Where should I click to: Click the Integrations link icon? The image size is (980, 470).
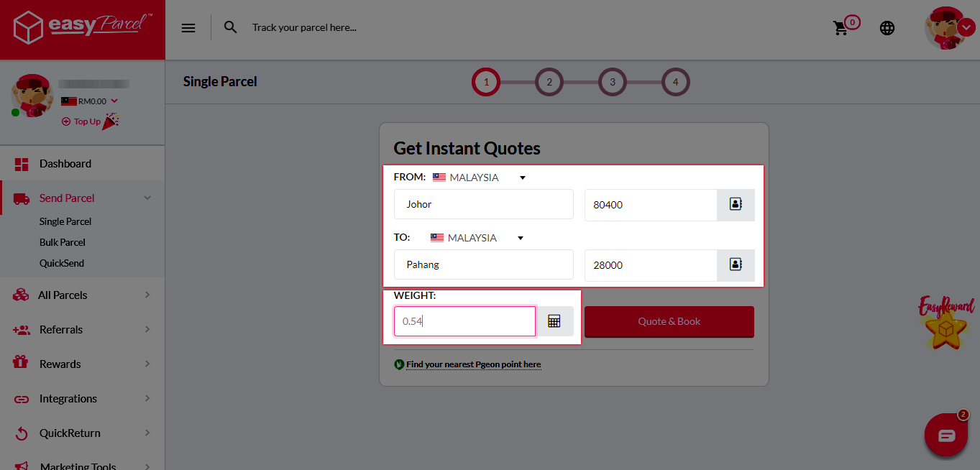click(22, 399)
